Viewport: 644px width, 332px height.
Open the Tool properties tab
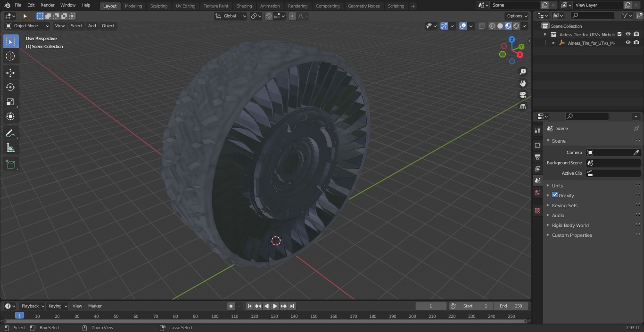click(x=537, y=130)
